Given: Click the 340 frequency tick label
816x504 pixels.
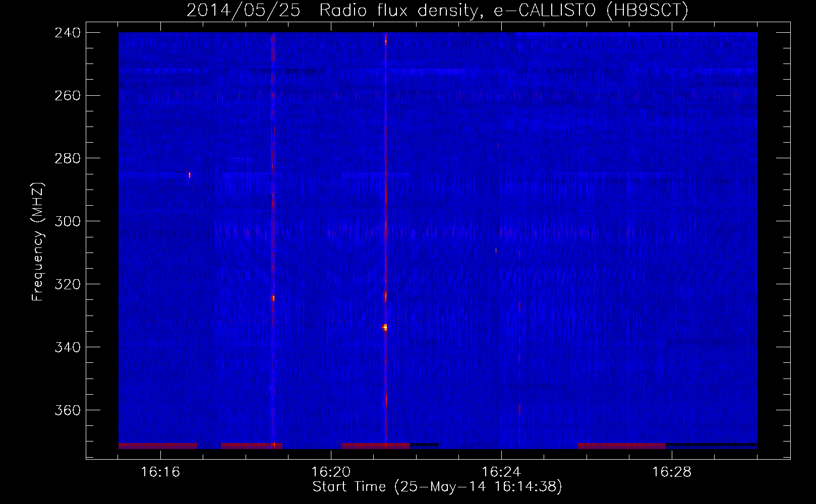Looking at the screenshot, I should coord(68,347).
